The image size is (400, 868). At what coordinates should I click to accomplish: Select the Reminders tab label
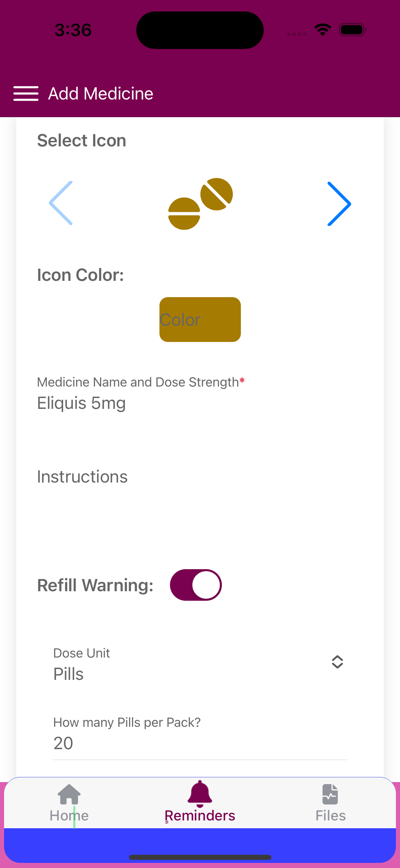pyautogui.click(x=200, y=816)
